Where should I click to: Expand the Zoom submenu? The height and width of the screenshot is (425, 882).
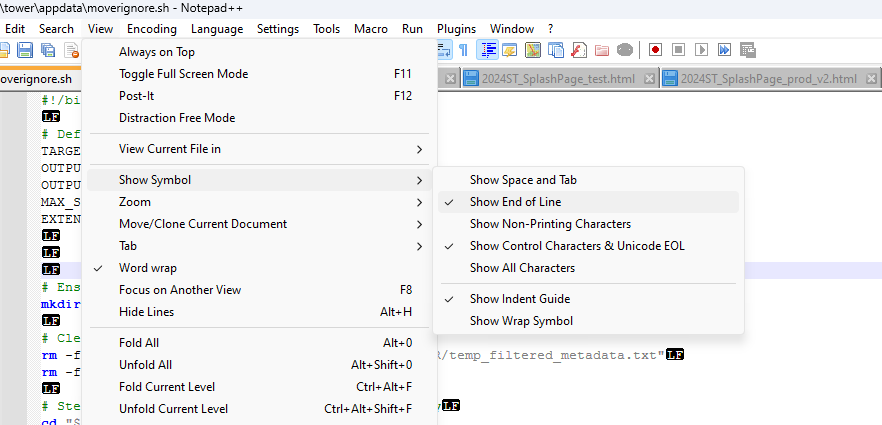tap(258, 202)
